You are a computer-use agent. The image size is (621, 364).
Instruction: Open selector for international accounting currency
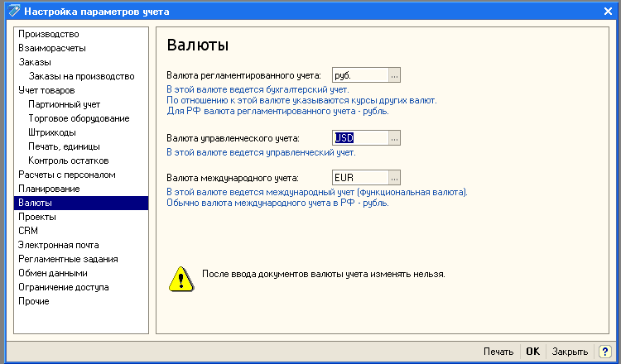tap(394, 178)
